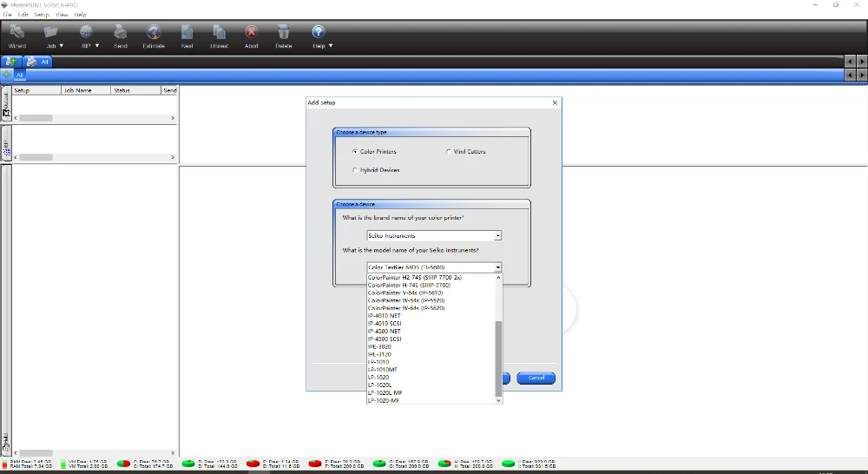The image size is (868, 474).
Task: Click the I: drive disk usage icon
Action: coord(508,464)
